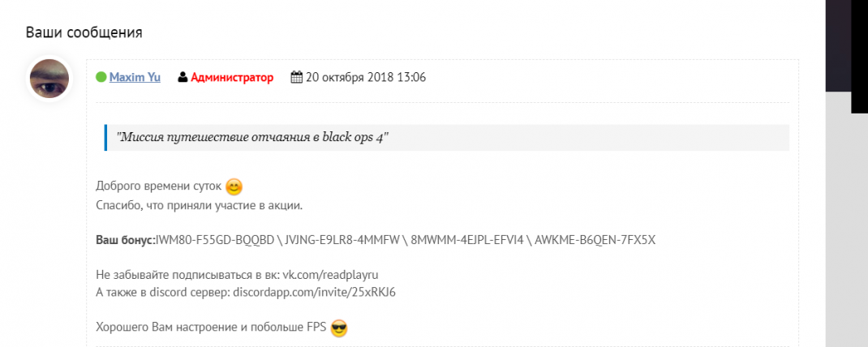Click the bonus key IWM80-F55GD-BQQBD

[x=215, y=241]
